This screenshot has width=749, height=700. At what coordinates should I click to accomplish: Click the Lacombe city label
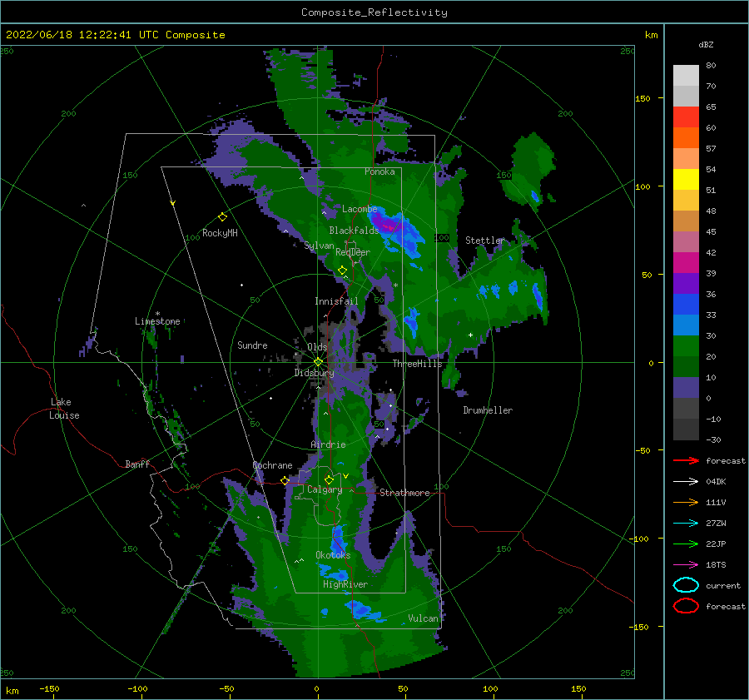[360, 209]
